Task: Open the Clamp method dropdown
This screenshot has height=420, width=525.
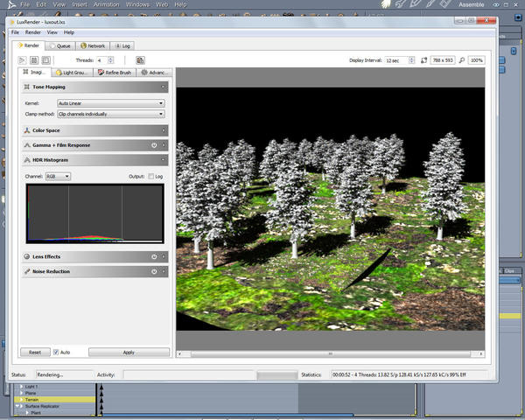Action: 105,114
